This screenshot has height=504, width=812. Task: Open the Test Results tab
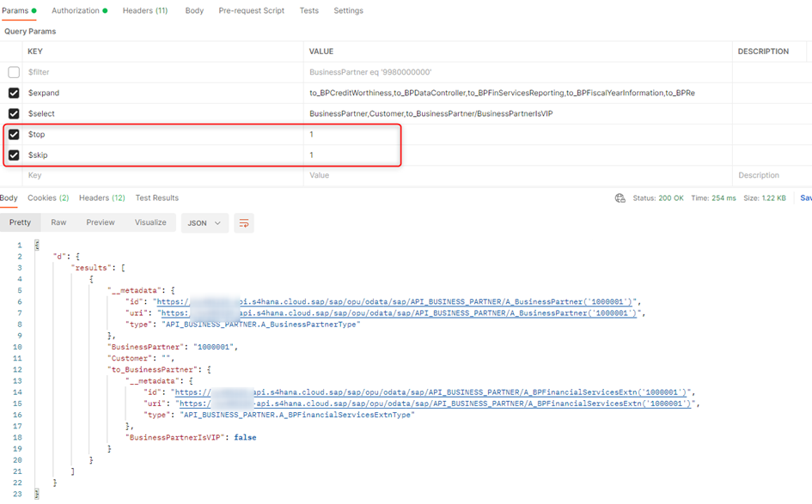pyautogui.click(x=156, y=198)
